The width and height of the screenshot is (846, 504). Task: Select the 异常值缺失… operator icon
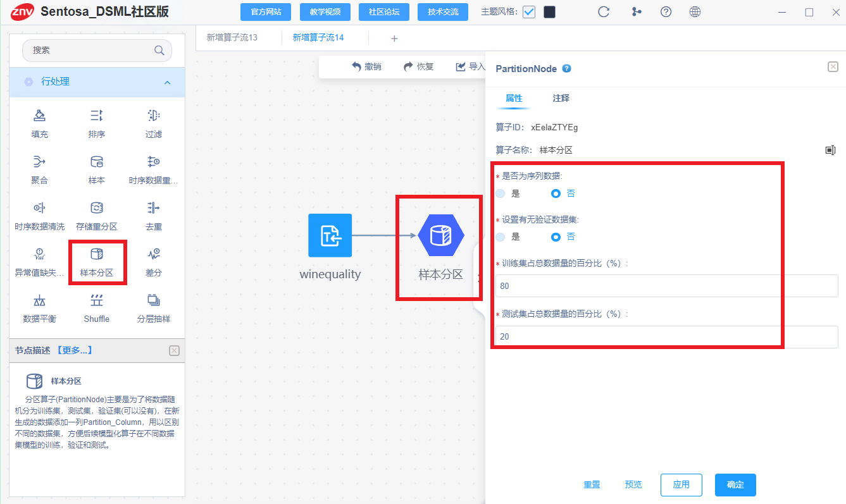(x=39, y=254)
